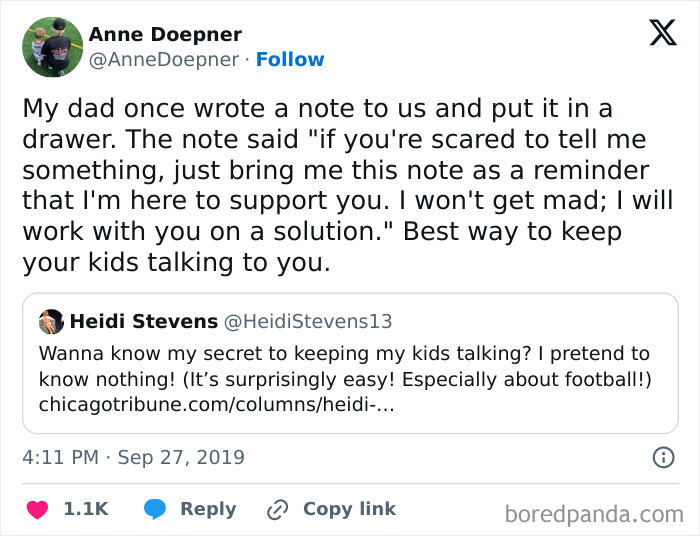Click the Anne Doepner display name
700x536 pixels.
click(x=165, y=34)
